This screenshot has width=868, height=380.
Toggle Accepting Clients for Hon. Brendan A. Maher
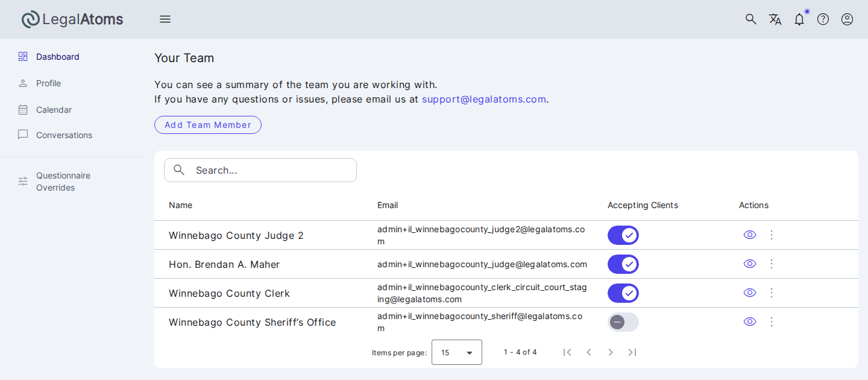[x=623, y=264]
